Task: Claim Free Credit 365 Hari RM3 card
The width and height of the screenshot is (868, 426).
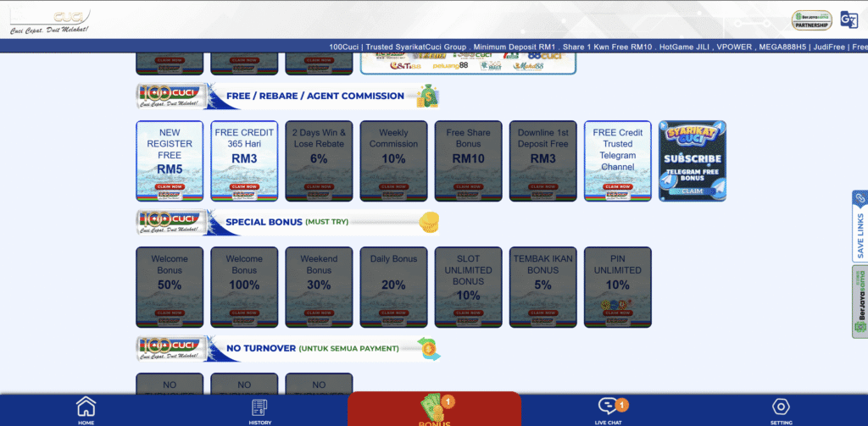Action: point(244,161)
